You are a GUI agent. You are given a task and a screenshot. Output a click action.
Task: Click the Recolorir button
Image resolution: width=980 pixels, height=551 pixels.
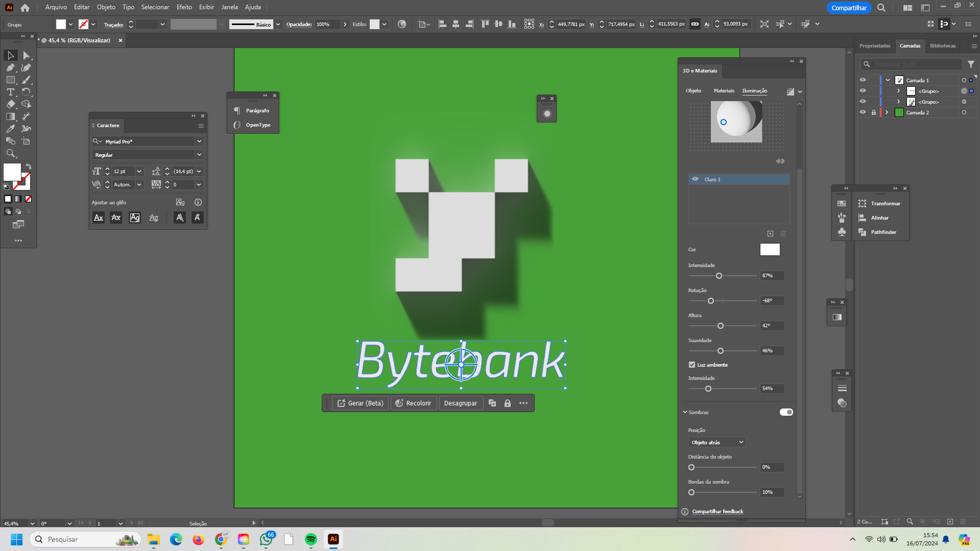coord(414,403)
